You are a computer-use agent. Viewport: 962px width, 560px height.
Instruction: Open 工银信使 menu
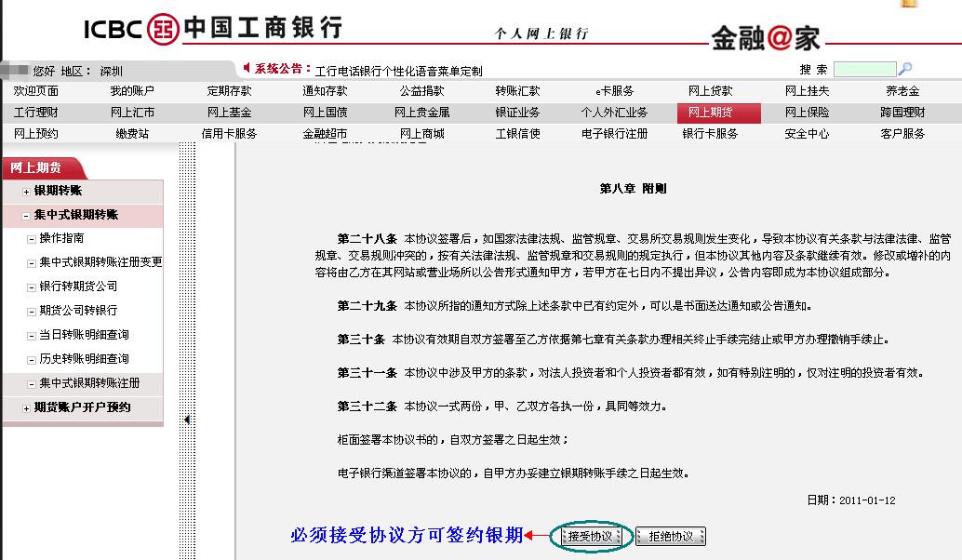517,134
